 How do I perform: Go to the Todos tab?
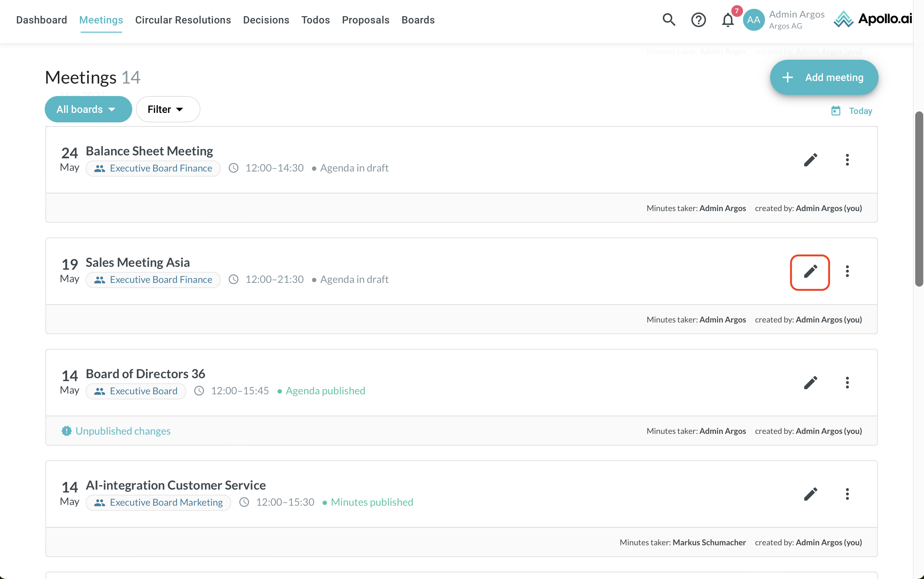[315, 20]
